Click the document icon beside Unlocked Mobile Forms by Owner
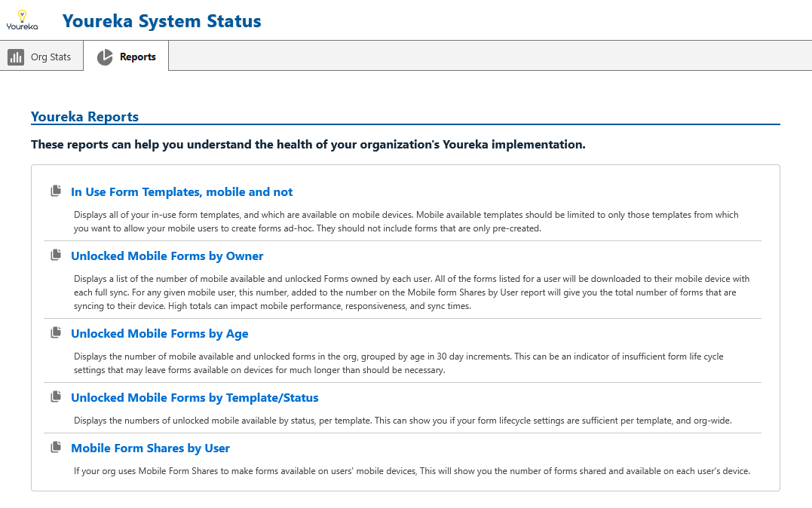Image resolution: width=812 pixels, height=508 pixels. click(56, 256)
